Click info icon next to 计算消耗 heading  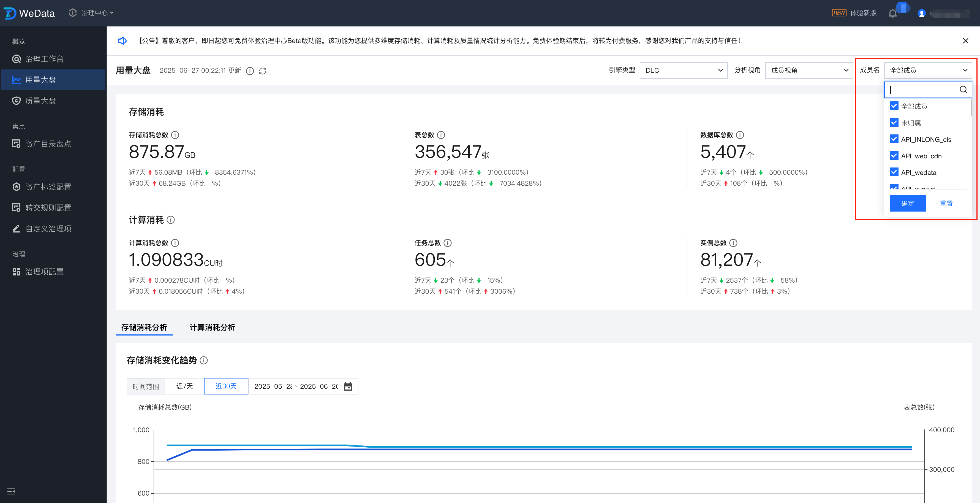[171, 220]
